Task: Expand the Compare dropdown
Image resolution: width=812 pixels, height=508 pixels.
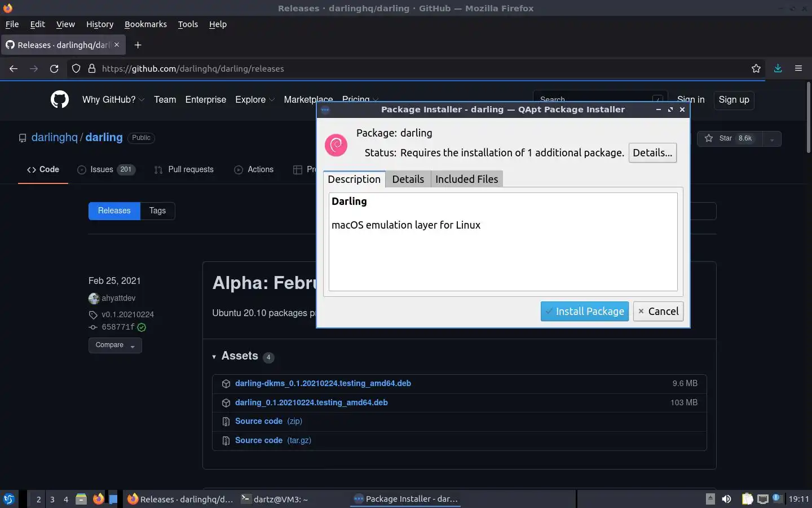Action: pos(115,345)
